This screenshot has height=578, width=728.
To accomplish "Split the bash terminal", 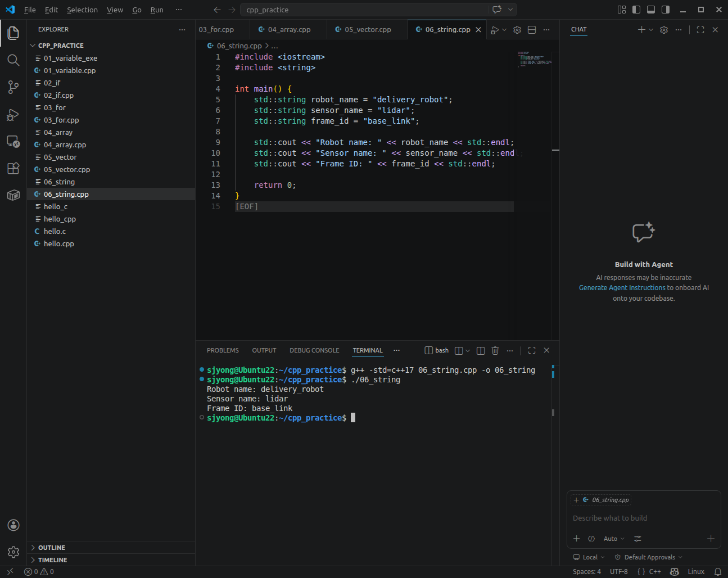I will (x=481, y=350).
